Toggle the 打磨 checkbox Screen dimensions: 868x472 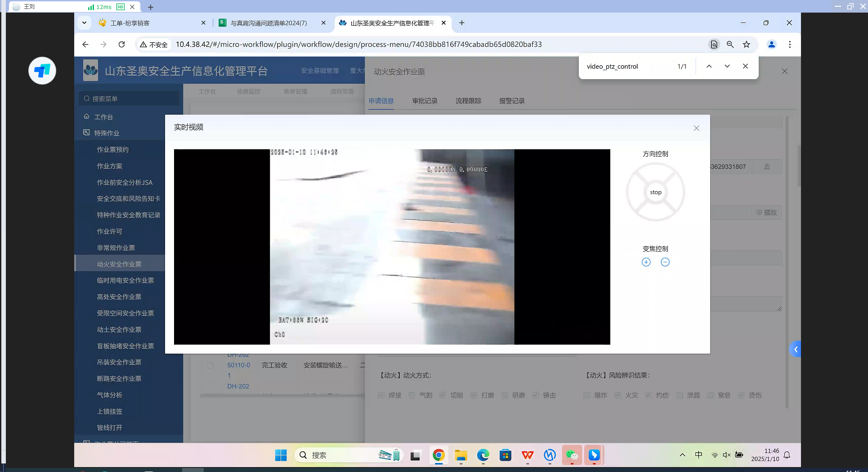[x=474, y=395]
